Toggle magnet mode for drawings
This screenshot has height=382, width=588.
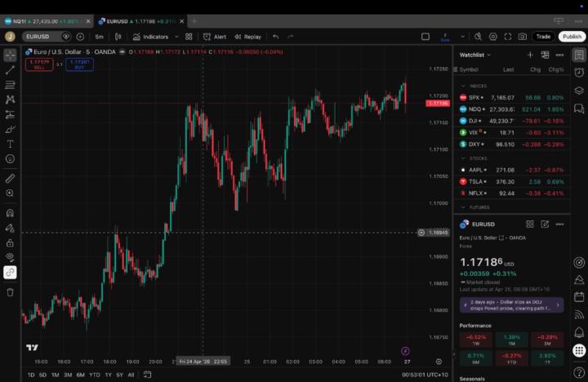10,213
